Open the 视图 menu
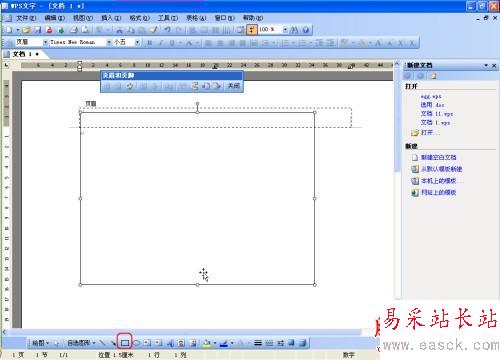This screenshot has height=360, width=500. (83, 18)
